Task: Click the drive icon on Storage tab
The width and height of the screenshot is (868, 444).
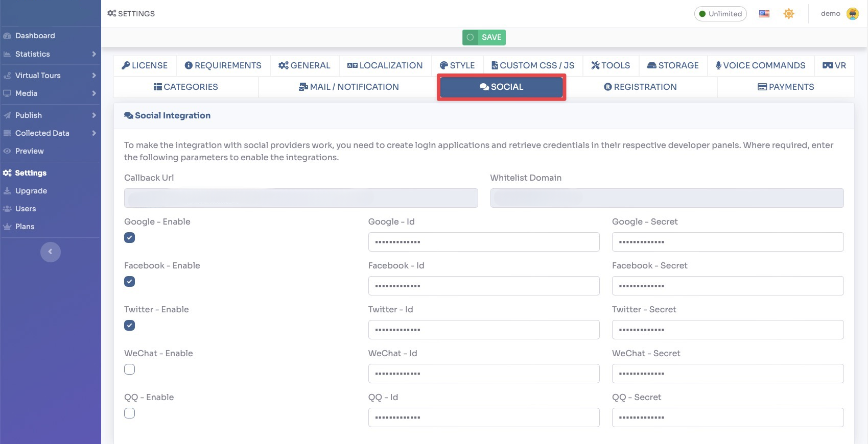Action: pyautogui.click(x=652, y=65)
